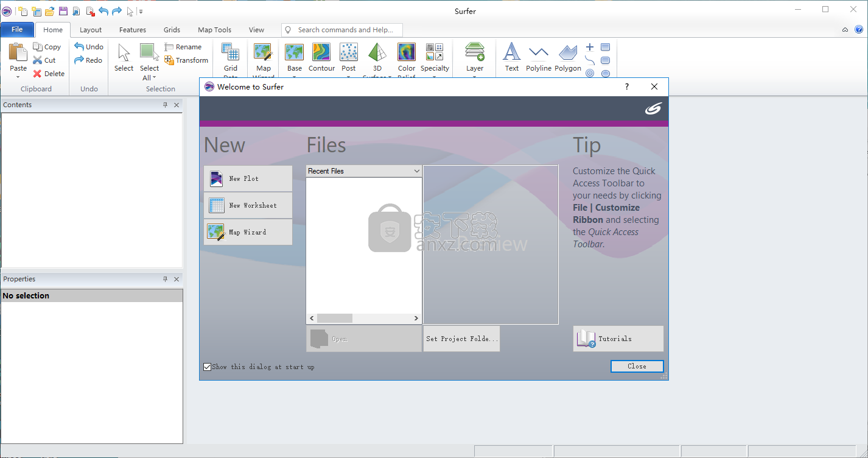This screenshot has height=458, width=868.
Task: Click the Search commands and Help field
Action: pos(342,29)
